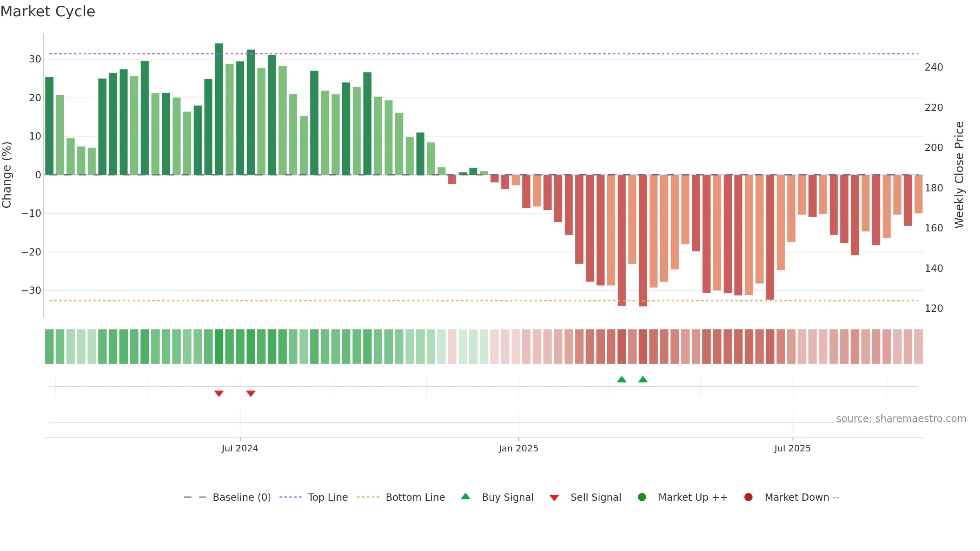The image size is (980, 551).
Task: Click the Jul 2024 axis label
Action: point(240,448)
